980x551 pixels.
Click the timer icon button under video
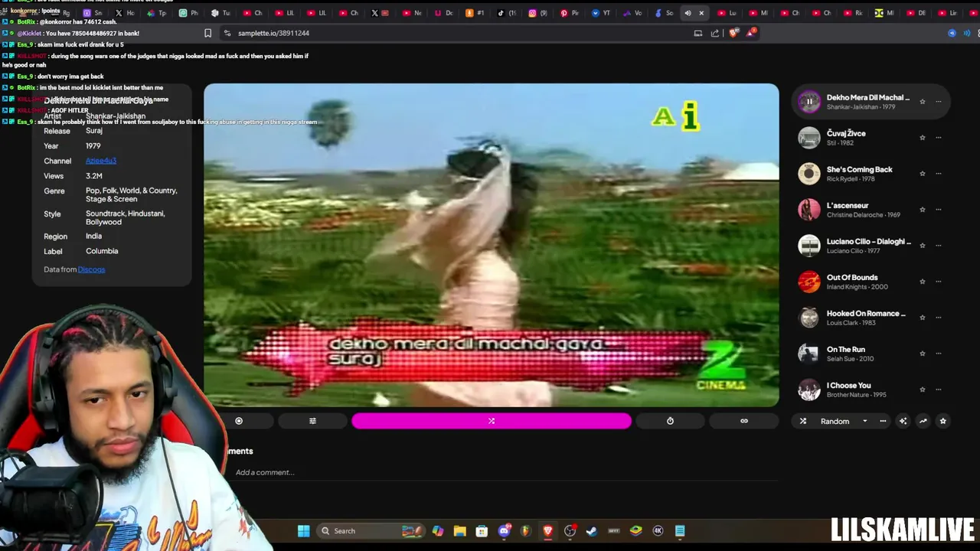670,421
